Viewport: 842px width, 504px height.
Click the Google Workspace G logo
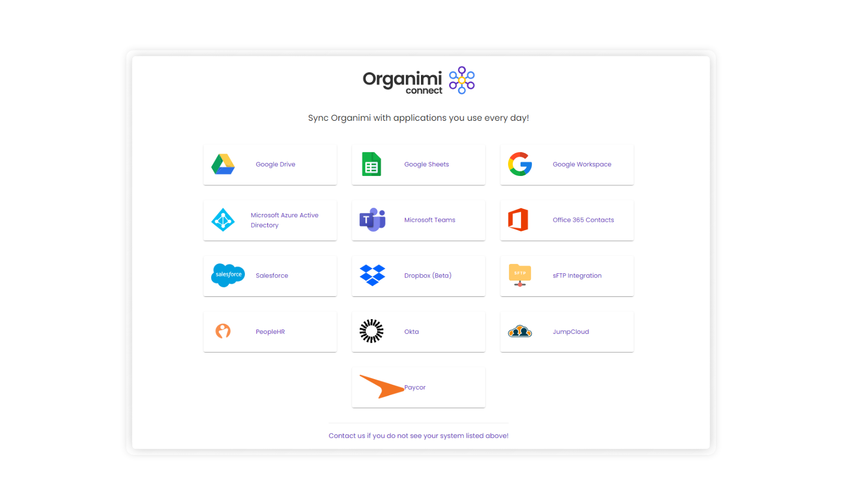pyautogui.click(x=520, y=164)
